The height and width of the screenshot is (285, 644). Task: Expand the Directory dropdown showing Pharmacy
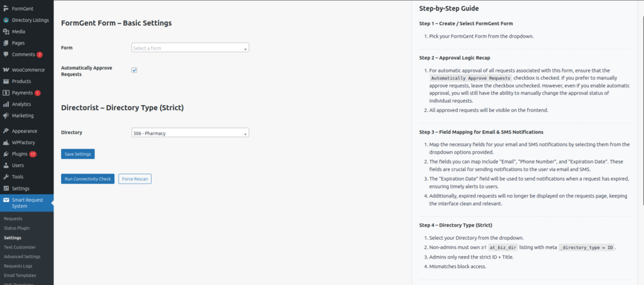coord(190,133)
